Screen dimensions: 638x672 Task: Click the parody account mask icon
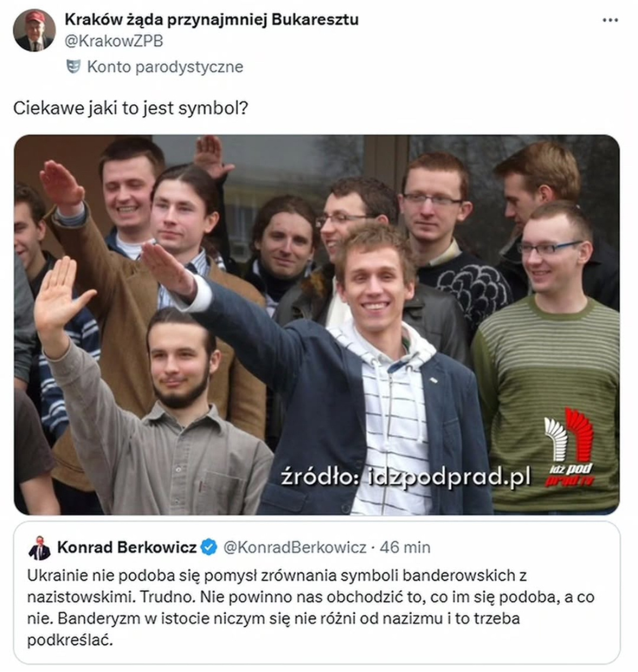click(73, 67)
